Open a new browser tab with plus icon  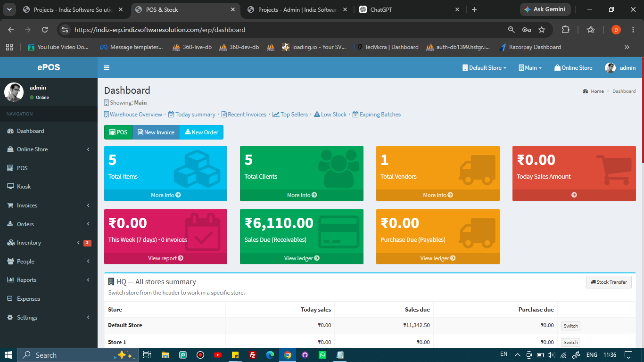pyautogui.click(x=474, y=9)
